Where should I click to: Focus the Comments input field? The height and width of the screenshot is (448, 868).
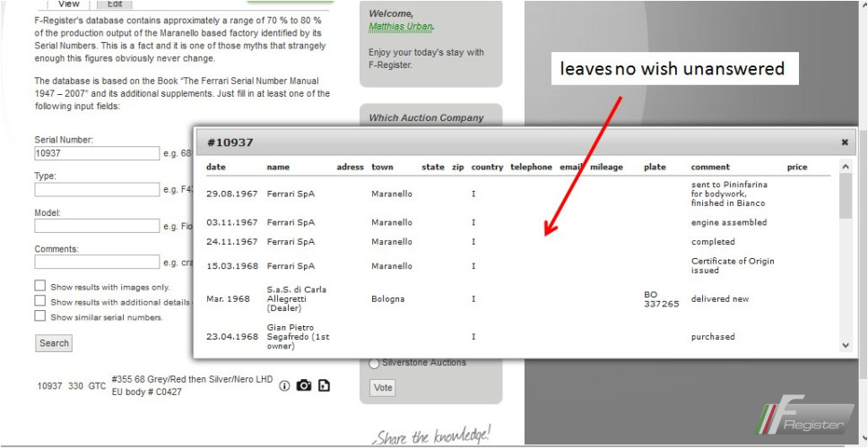(97, 263)
